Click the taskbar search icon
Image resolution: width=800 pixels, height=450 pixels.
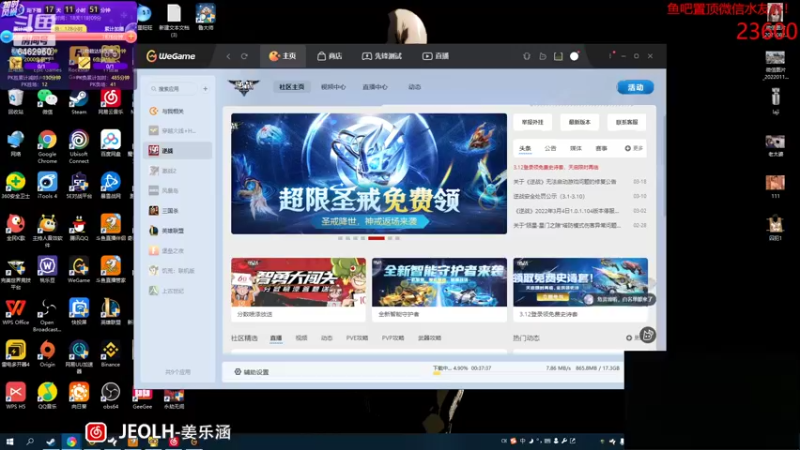point(30,442)
